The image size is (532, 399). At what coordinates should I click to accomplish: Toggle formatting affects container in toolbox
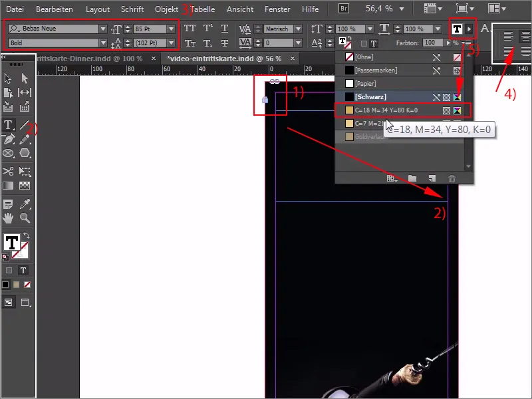pyautogui.click(x=9, y=271)
